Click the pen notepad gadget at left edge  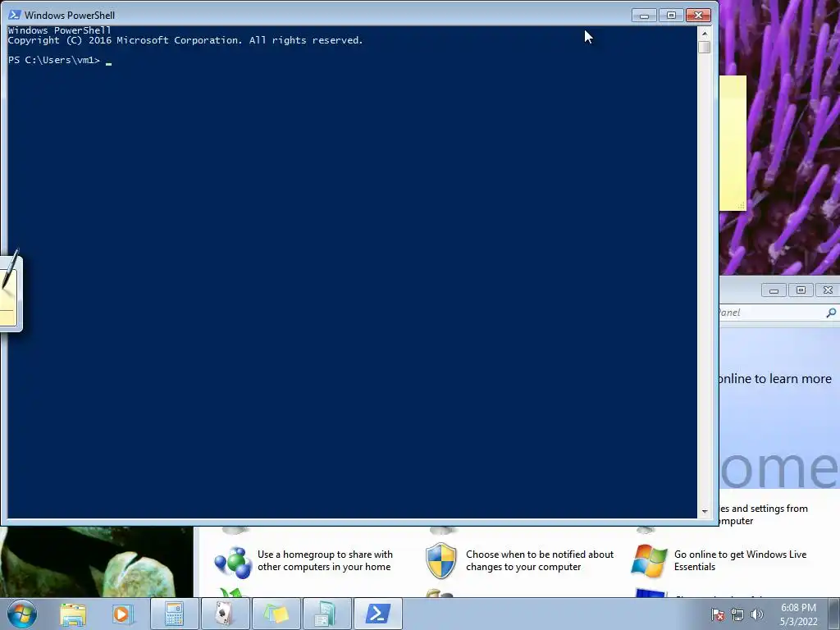[x=10, y=293]
